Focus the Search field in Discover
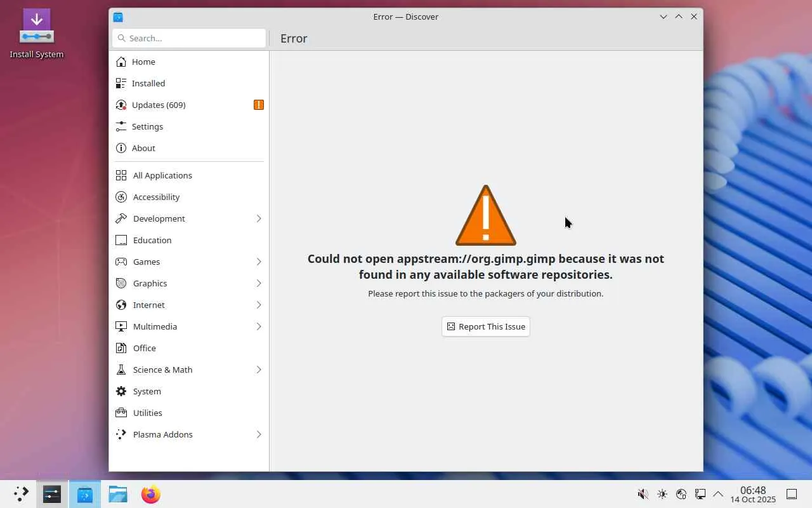The image size is (812, 508). 189,38
